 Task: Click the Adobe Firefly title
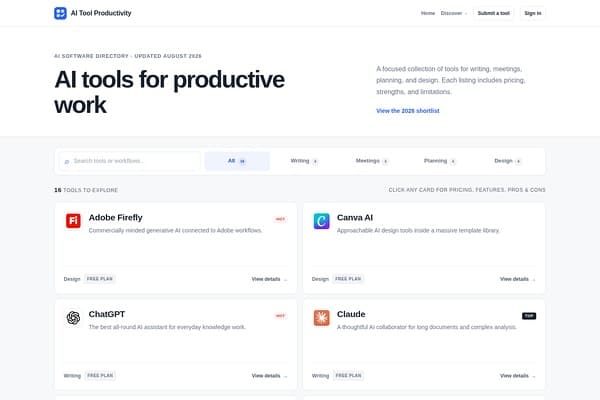(116, 217)
